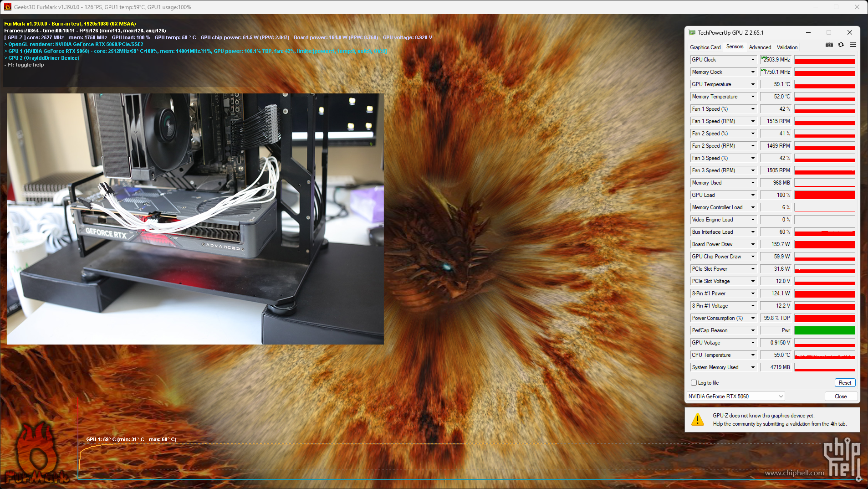The width and height of the screenshot is (868, 489).
Task: Open the GPU-Z hamburger menu
Action: point(853,45)
